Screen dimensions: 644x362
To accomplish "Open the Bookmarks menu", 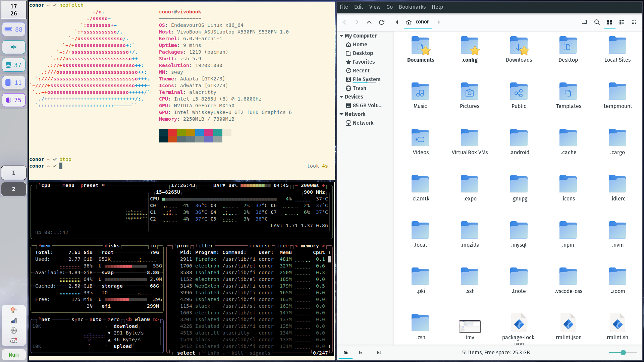I will tap(412, 7).
